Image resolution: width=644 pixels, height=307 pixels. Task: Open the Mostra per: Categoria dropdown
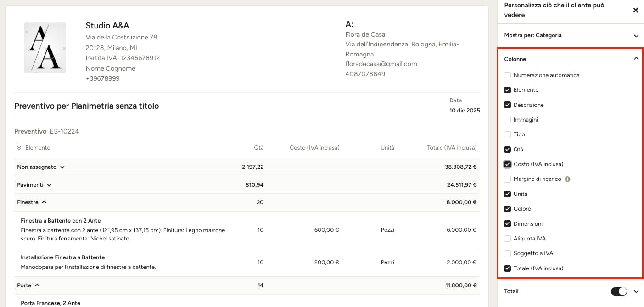(571, 35)
